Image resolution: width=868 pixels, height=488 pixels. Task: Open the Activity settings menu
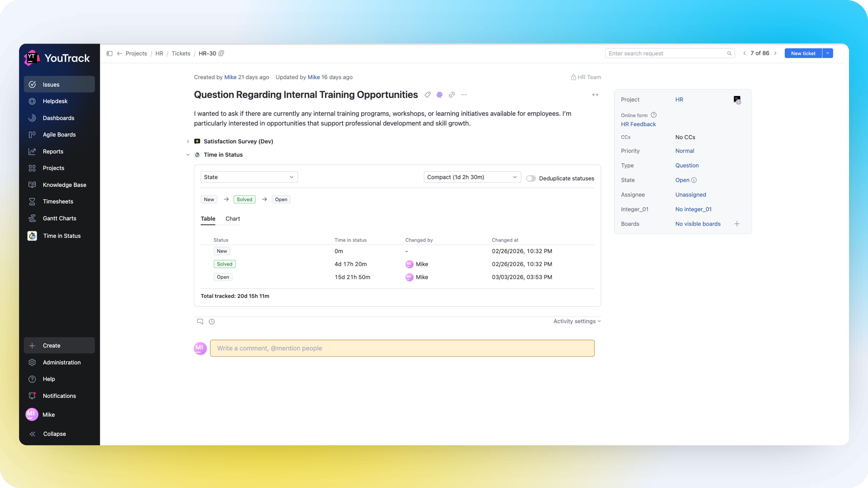576,321
